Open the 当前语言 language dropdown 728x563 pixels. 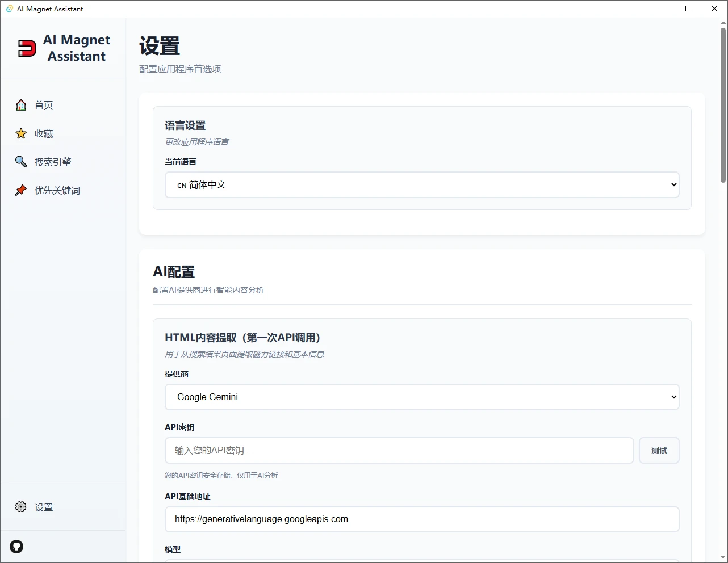click(421, 185)
